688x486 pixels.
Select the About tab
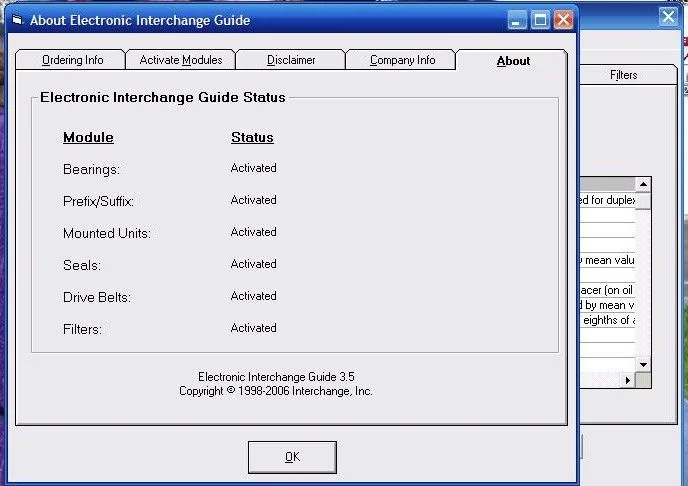pyautogui.click(x=512, y=61)
